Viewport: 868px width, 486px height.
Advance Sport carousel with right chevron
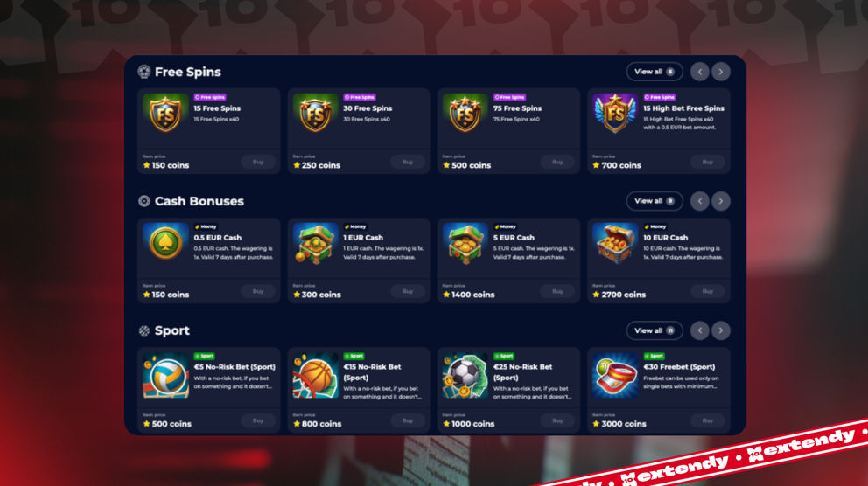point(720,330)
